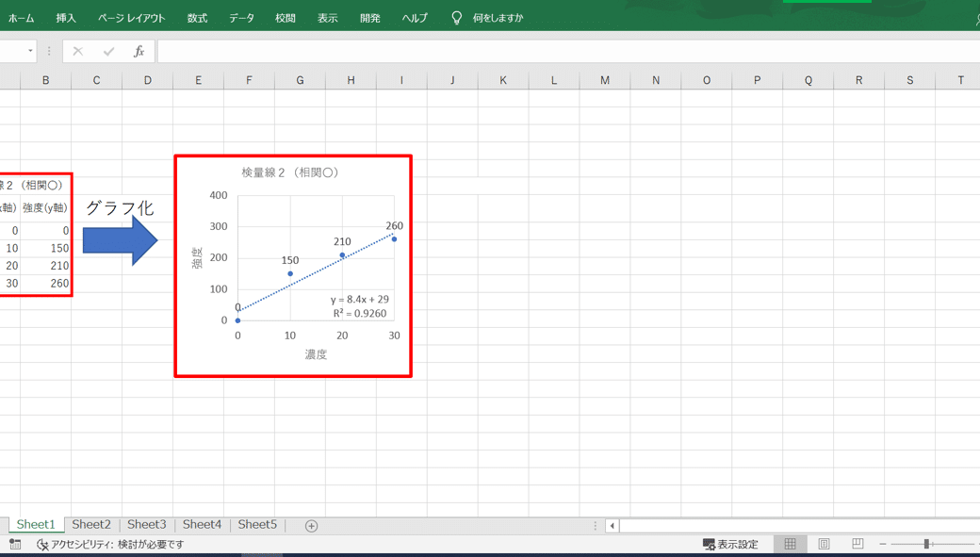Click the zoom slider handle

(926, 544)
